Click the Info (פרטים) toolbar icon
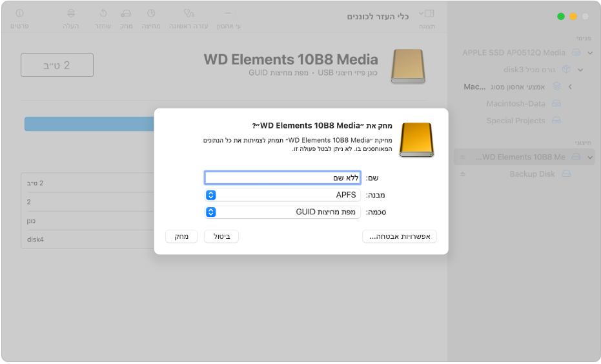This screenshot has height=364, width=601. (19, 14)
